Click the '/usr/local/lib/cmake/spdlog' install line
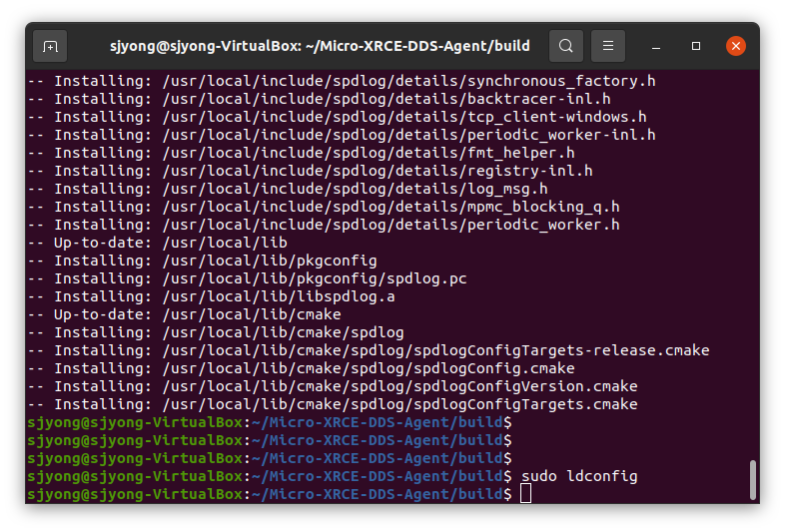Screen dimensions: 785x532 pos(216,332)
